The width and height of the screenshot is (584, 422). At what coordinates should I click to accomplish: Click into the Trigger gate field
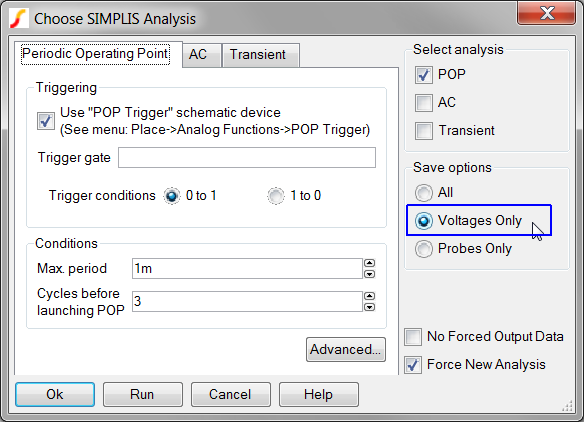pyautogui.click(x=247, y=158)
